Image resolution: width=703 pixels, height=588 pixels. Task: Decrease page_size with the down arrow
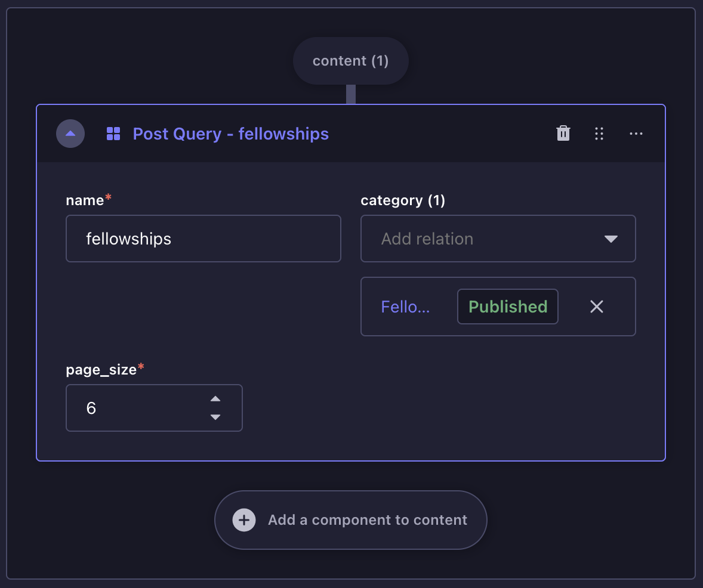[x=216, y=417]
